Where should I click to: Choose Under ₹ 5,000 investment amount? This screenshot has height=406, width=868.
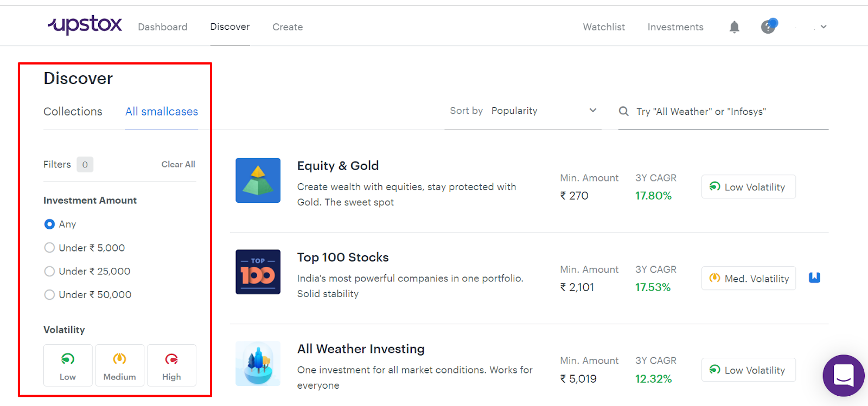[49, 248]
